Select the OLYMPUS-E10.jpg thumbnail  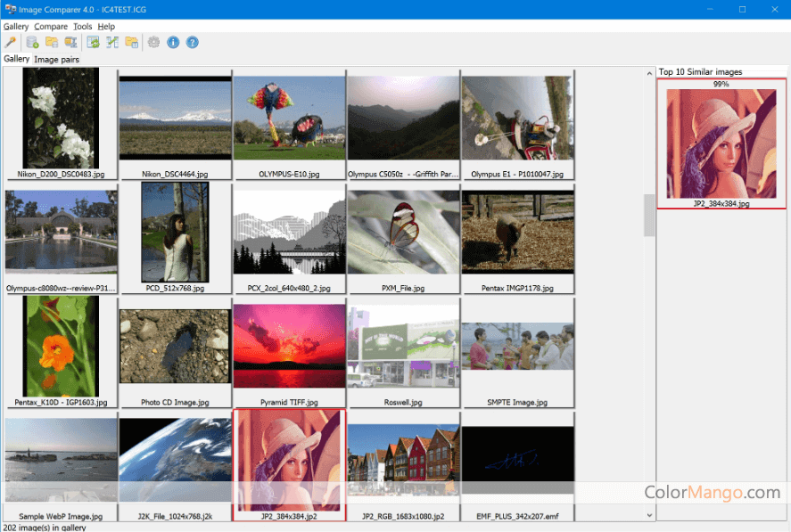pos(289,119)
